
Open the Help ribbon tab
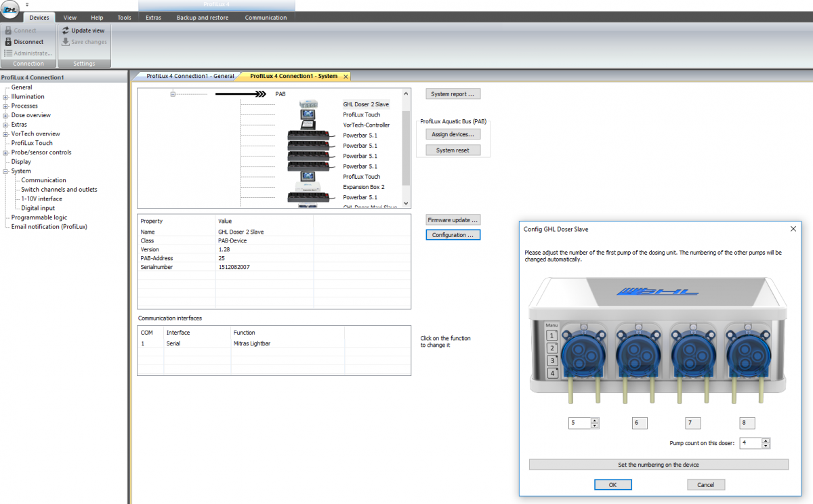click(97, 18)
